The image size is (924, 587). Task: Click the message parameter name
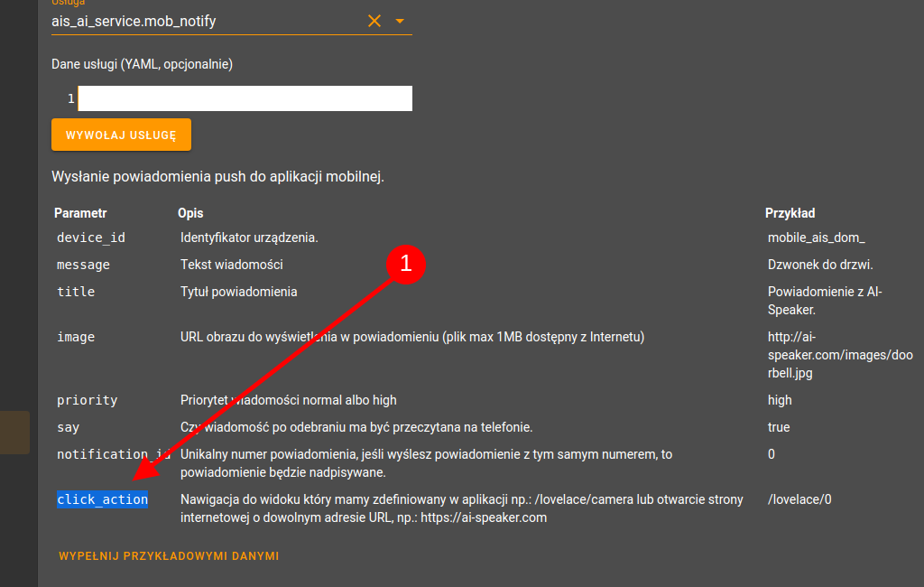click(x=83, y=265)
